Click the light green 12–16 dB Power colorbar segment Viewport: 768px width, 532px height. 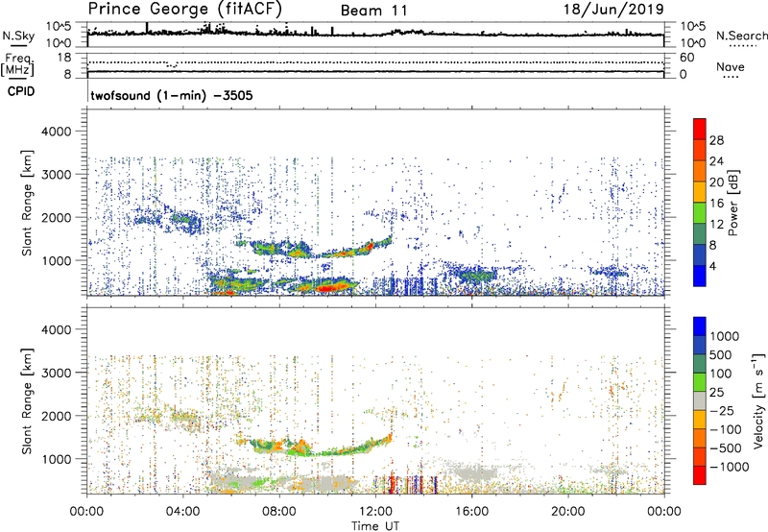(700, 212)
